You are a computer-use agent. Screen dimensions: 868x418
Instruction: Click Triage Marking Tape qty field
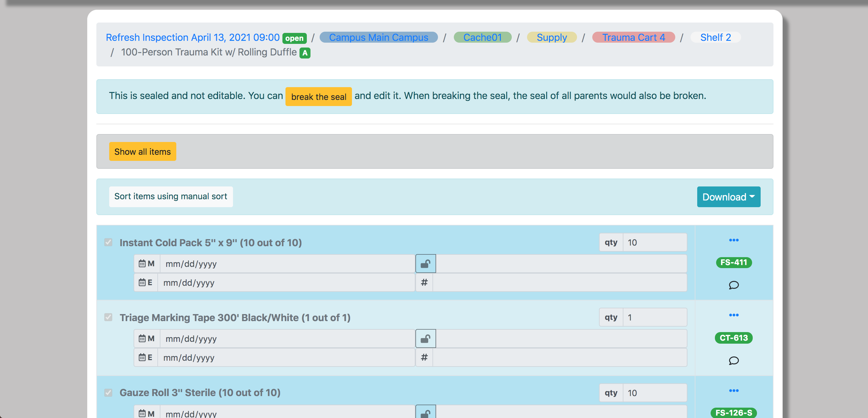[655, 317]
